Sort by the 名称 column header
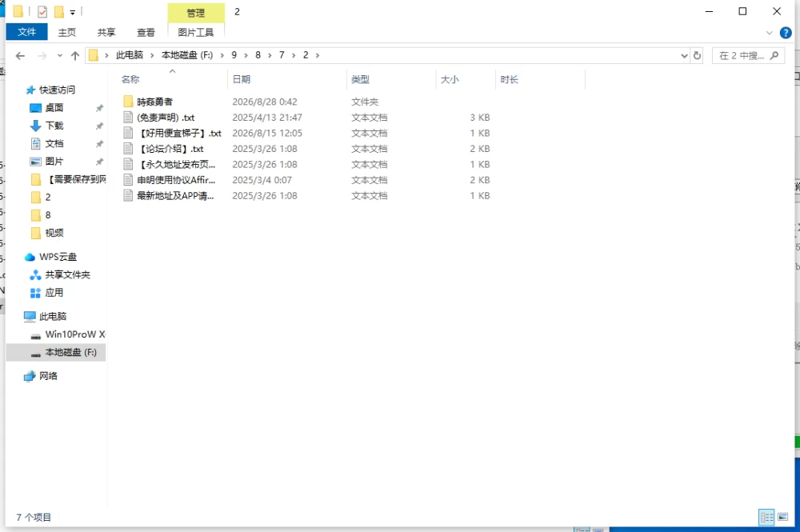This screenshot has width=800, height=532. (x=130, y=79)
